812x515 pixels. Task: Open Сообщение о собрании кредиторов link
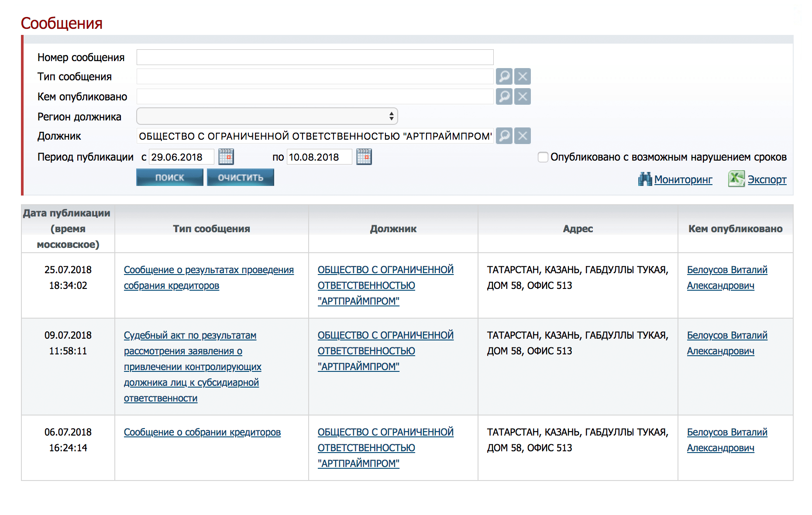point(202,432)
